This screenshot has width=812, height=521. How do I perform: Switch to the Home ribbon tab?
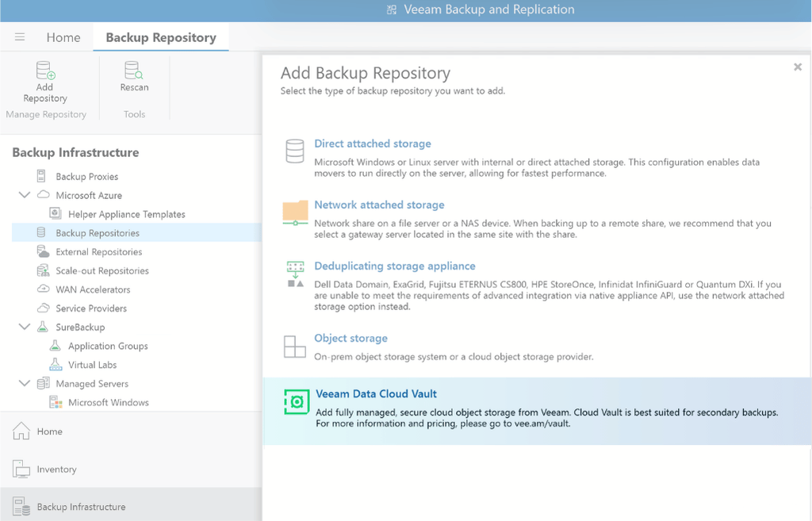click(x=63, y=37)
